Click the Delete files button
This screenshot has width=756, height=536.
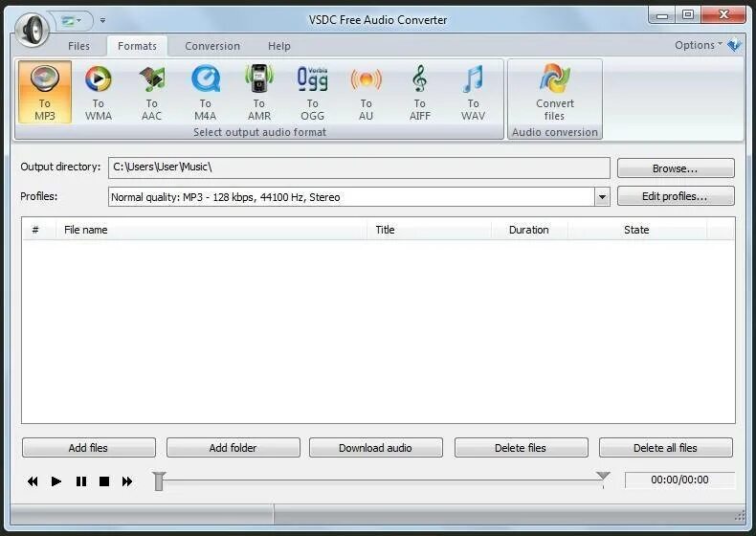coord(522,448)
